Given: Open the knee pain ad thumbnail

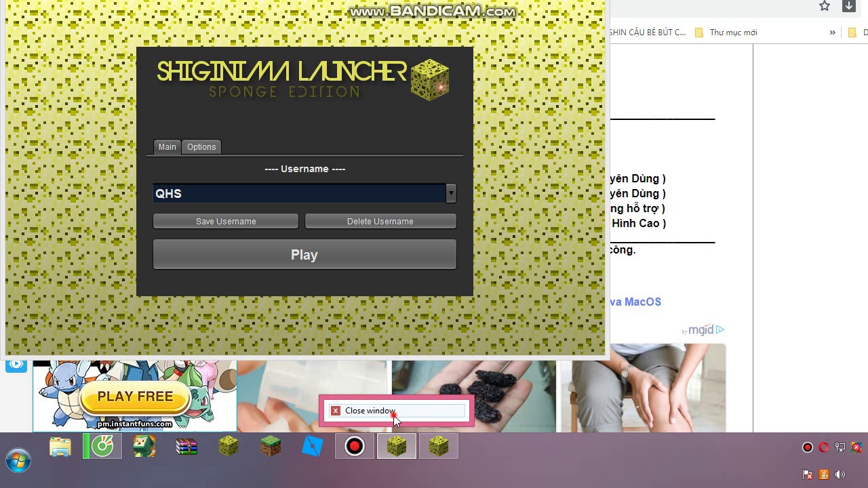Looking at the screenshot, I should coord(644,388).
